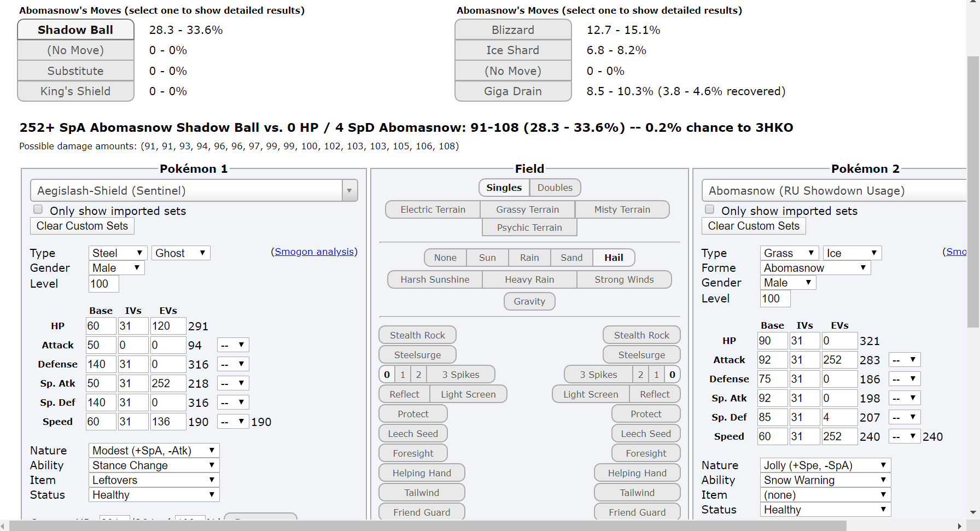980x531 pixels.
Task: Set weather to Rain
Action: click(529, 258)
